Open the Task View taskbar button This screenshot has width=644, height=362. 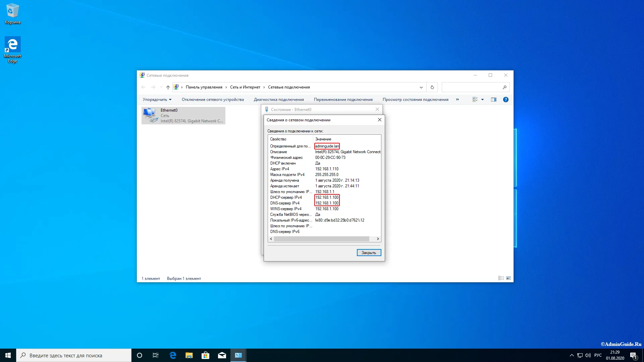click(156, 355)
